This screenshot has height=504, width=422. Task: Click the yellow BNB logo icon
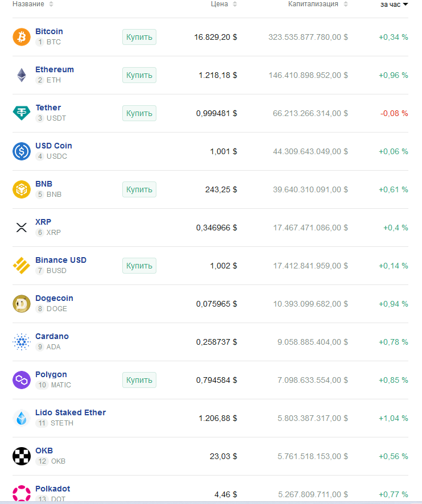(22, 189)
